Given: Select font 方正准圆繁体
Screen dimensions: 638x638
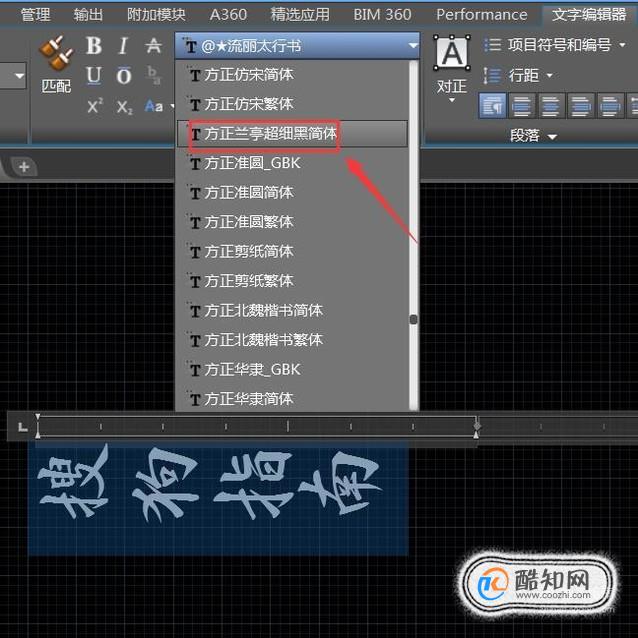Looking at the screenshot, I should (x=293, y=222).
